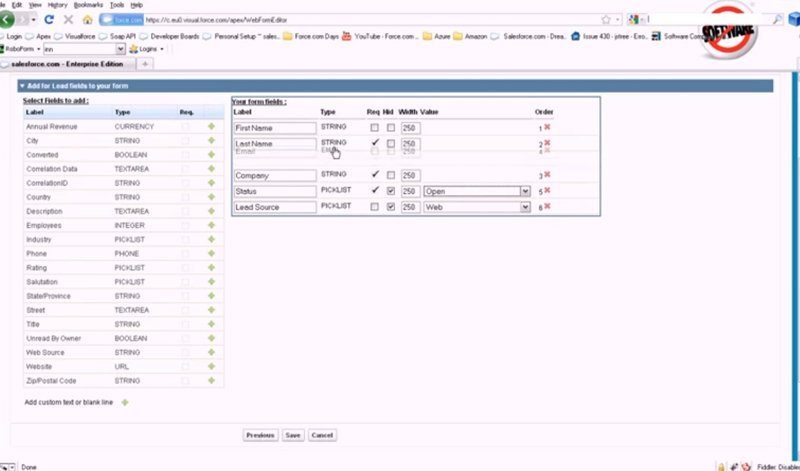Screen dimensions: 800x471
Task: Add the Converted field with plus icon
Action: point(211,155)
